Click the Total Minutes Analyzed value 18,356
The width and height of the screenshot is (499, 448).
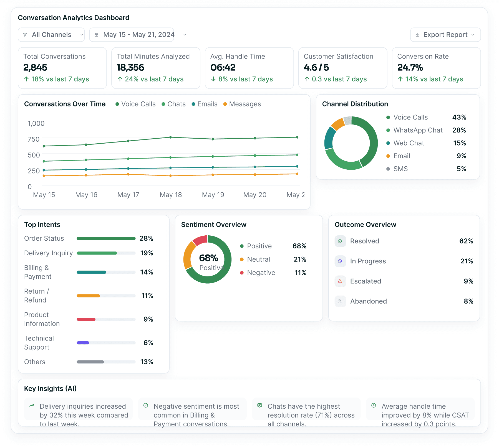pos(130,67)
